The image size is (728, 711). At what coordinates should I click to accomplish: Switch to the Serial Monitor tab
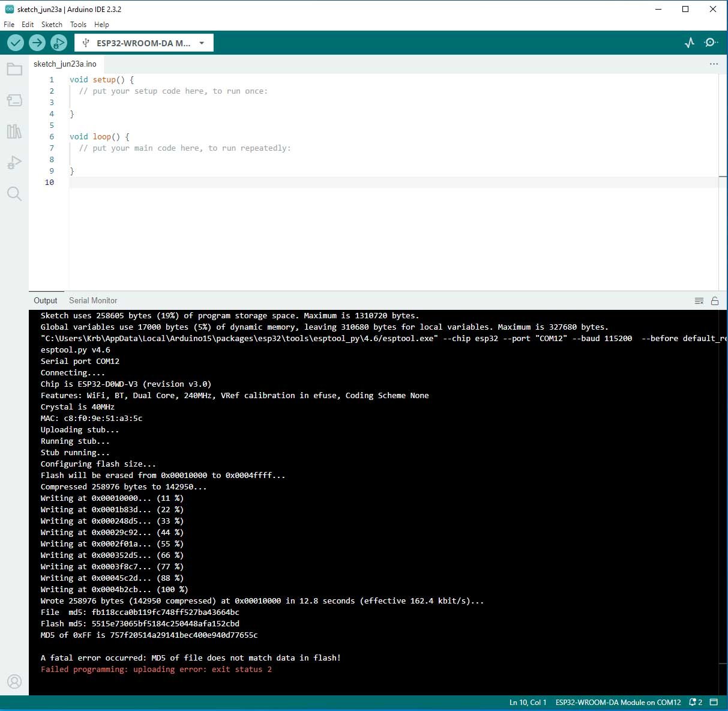pos(93,300)
